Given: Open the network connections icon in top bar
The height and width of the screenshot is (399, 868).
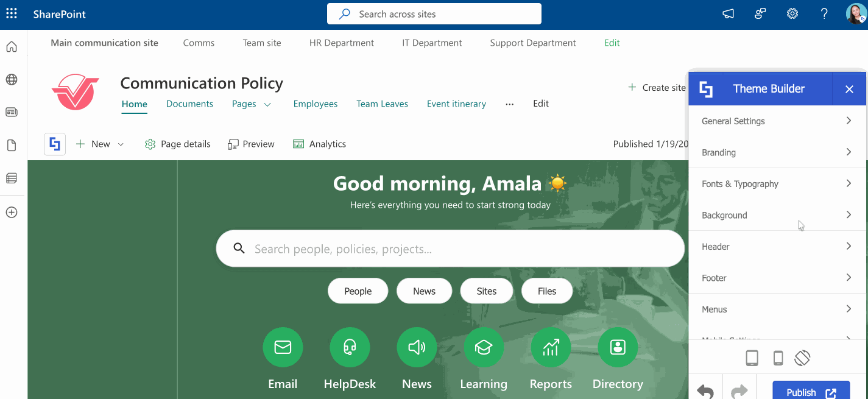Looking at the screenshot, I should 760,13.
